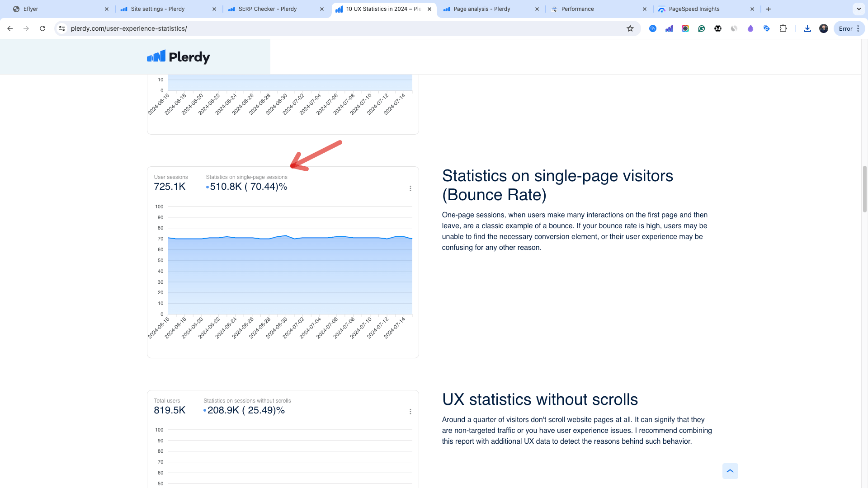
Task: Click the bookmark star icon
Action: pos(630,28)
